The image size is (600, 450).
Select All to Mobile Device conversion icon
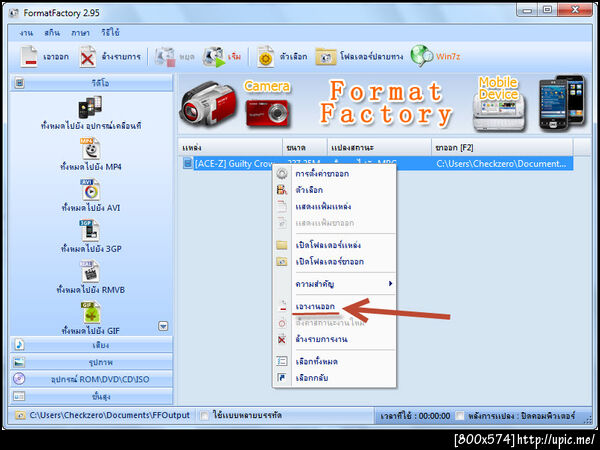coord(90,107)
